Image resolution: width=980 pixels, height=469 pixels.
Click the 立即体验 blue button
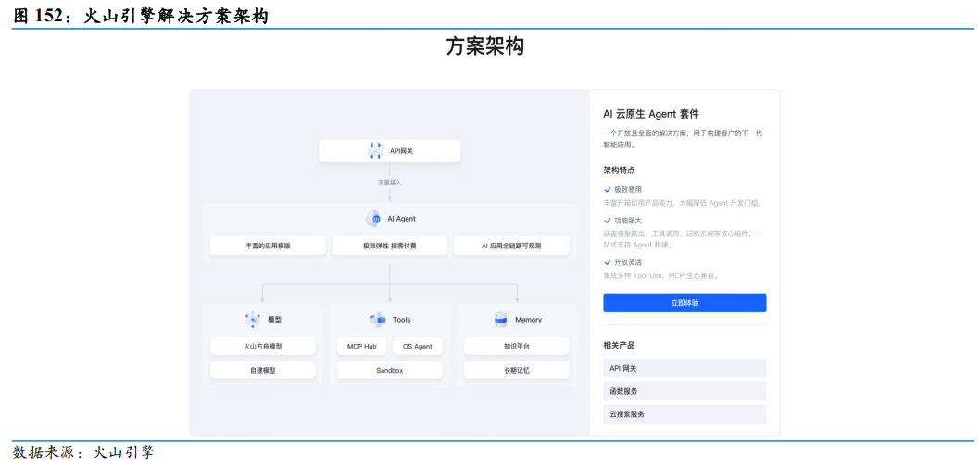click(685, 303)
